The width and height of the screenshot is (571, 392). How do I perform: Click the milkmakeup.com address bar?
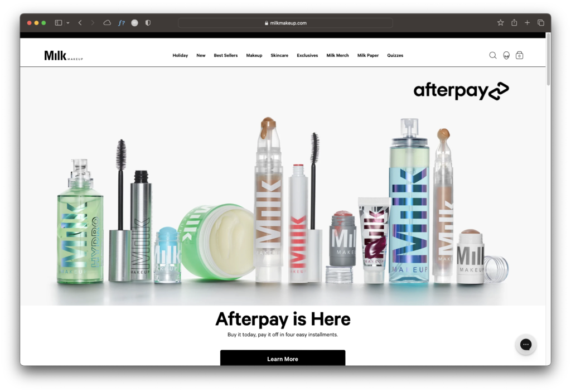pos(285,23)
